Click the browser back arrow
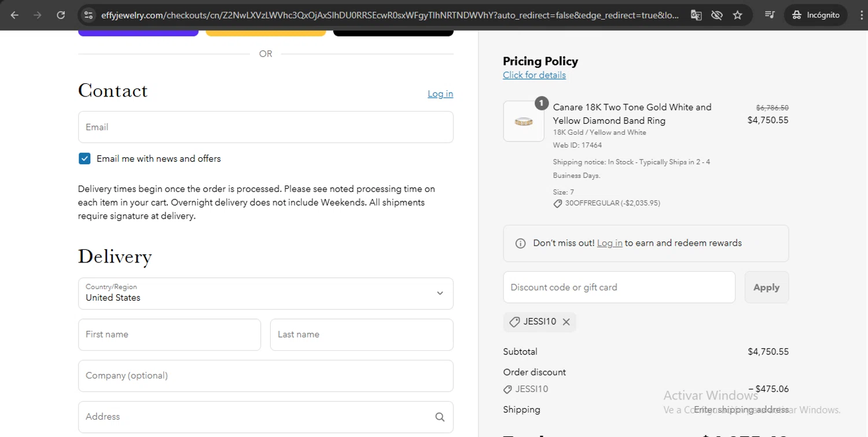The height and width of the screenshot is (437, 868). pos(14,15)
